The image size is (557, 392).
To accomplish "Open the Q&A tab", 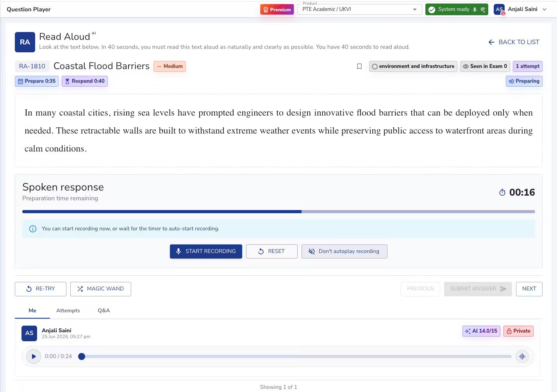I will (104, 311).
